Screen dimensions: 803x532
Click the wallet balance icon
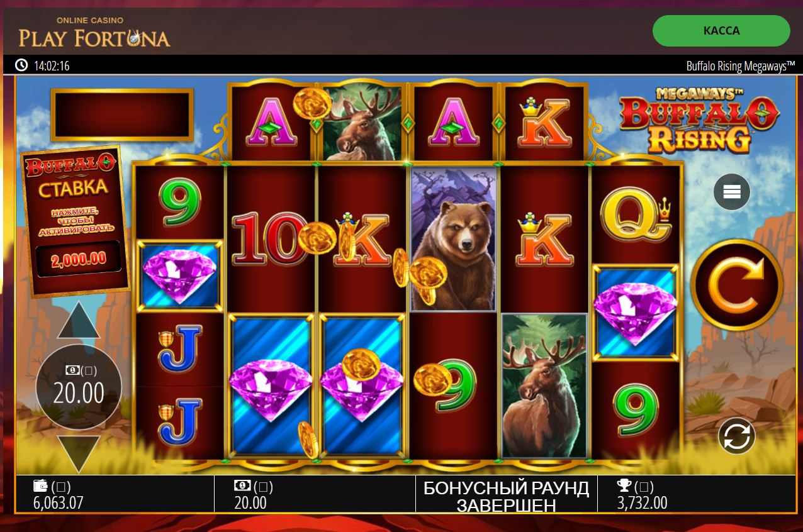[x=41, y=485]
